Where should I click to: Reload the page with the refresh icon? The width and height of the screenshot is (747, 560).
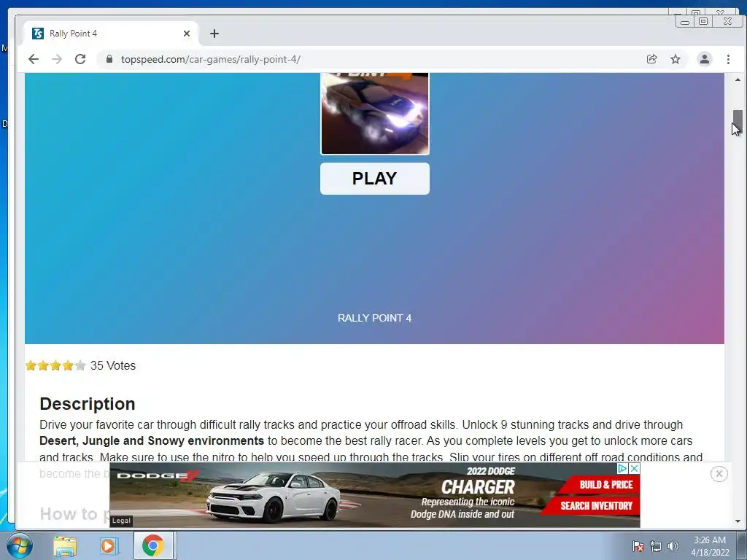[80, 59]
